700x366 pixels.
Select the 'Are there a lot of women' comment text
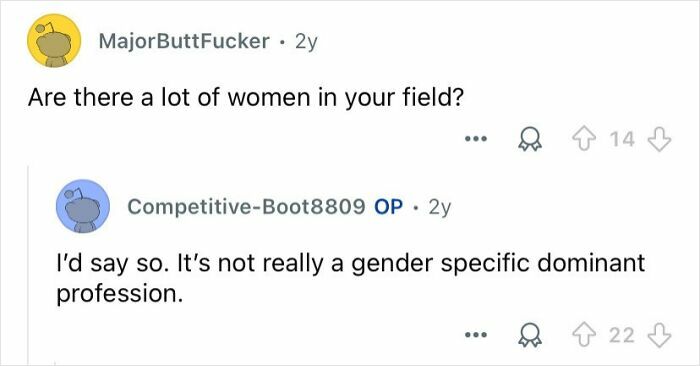click(246, 98)
